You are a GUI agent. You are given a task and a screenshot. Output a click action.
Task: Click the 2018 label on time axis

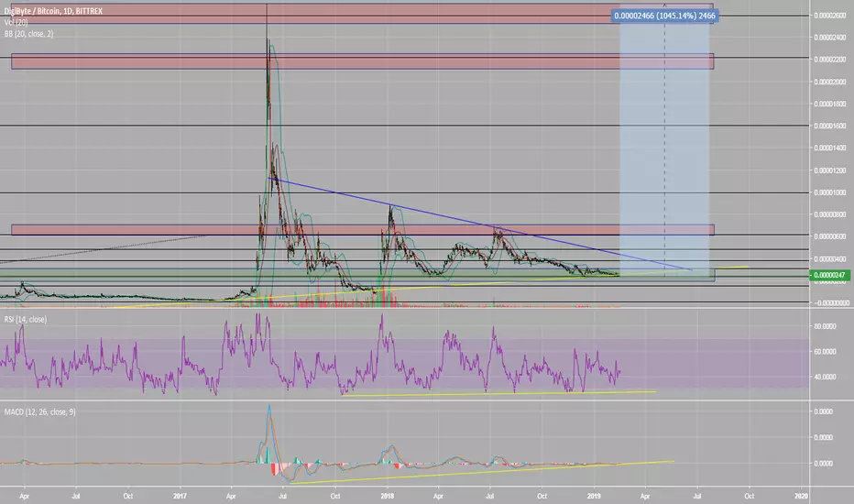coord(388,496)
